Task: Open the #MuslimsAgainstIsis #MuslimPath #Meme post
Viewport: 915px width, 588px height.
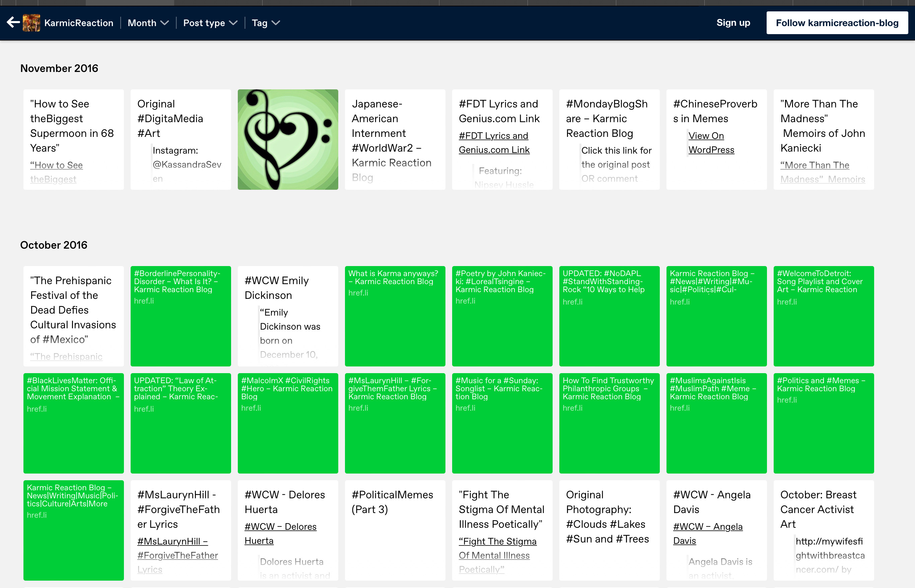Action: [716, 423]
